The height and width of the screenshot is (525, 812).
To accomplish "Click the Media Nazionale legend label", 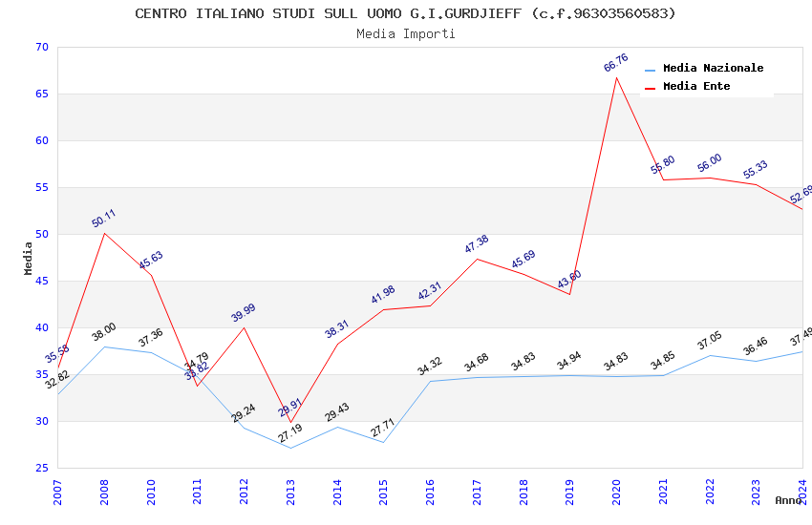I will click(713, 68).
